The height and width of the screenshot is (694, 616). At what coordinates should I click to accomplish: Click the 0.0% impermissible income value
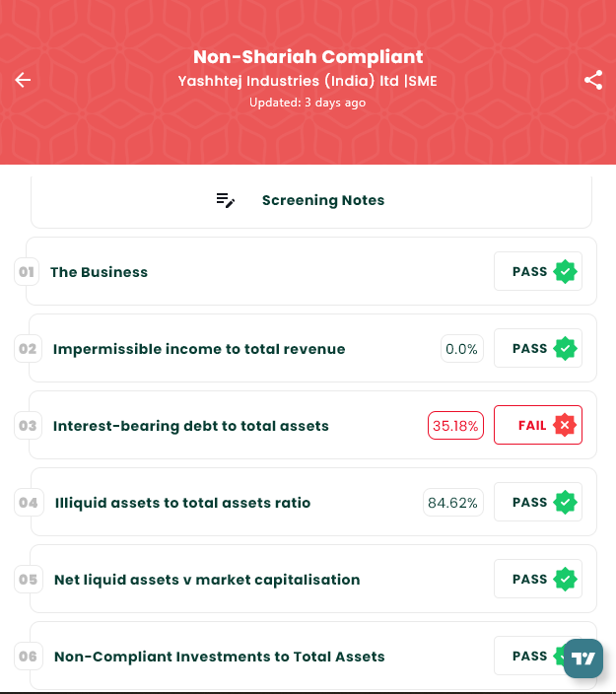point(461,349)
